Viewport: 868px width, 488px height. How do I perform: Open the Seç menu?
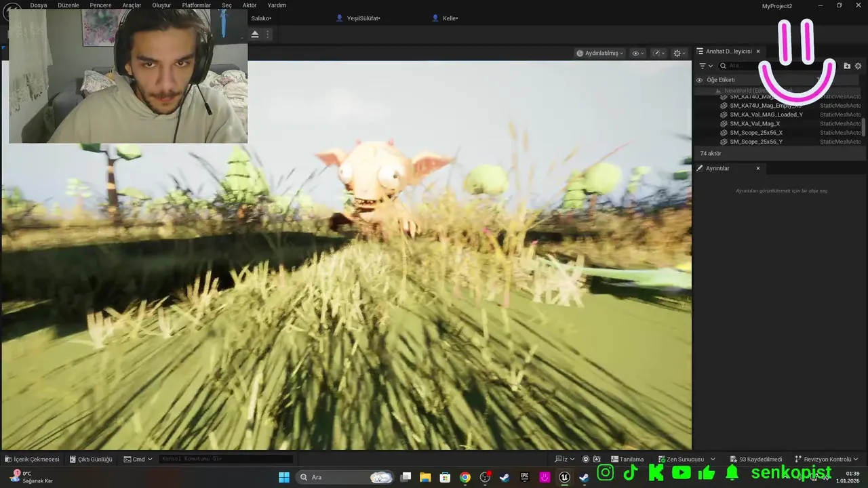(226, 5)
